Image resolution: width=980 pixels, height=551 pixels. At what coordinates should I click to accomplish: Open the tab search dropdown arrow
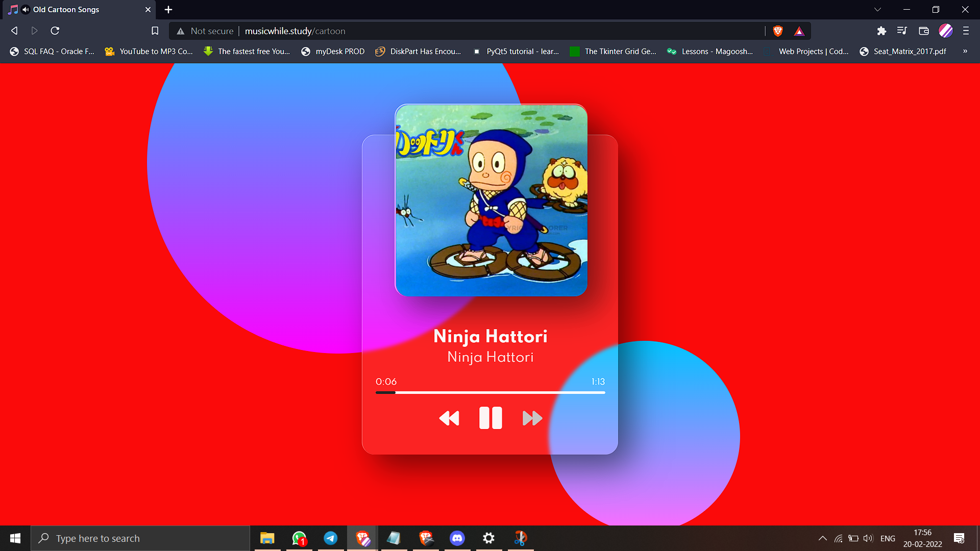tap(877, 10)
